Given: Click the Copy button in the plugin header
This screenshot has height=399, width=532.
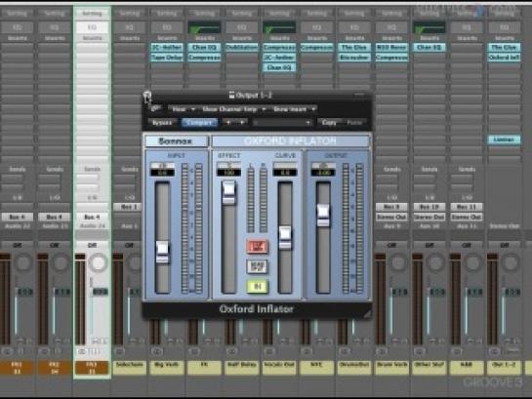Looking at the screenshot, I should (x=329, y=122).
